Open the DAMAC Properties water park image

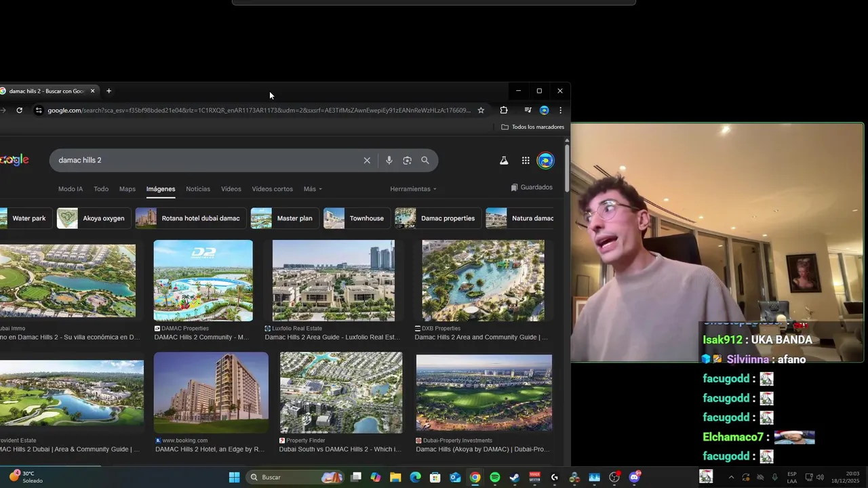point(203,281)
